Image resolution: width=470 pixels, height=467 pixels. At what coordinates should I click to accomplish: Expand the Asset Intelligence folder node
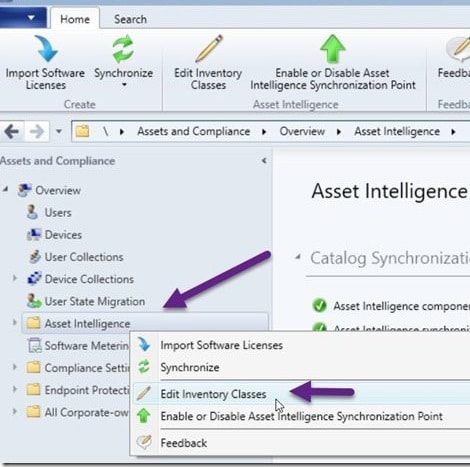pyautogui.click(x=14, y=322)
